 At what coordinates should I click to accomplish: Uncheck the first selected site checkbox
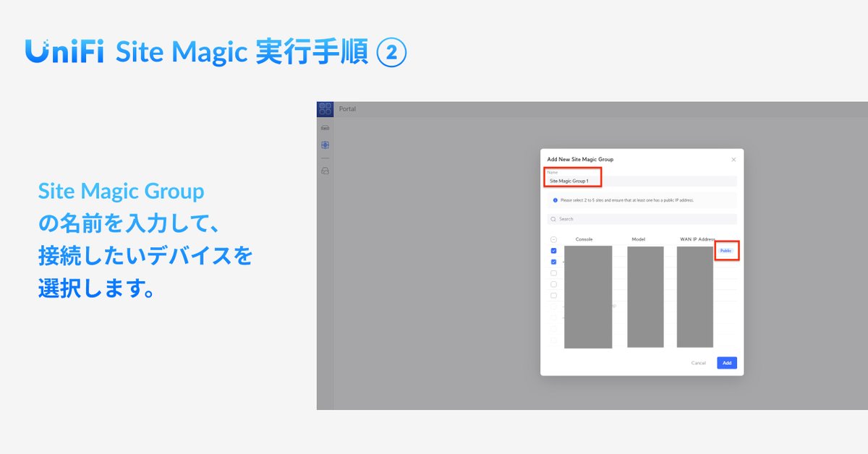553,251
